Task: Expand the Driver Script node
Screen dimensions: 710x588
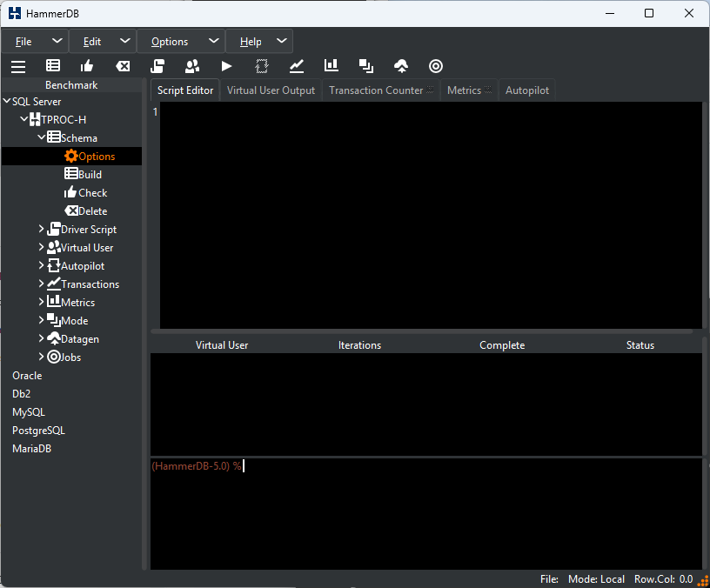Action: coord(41,229)
